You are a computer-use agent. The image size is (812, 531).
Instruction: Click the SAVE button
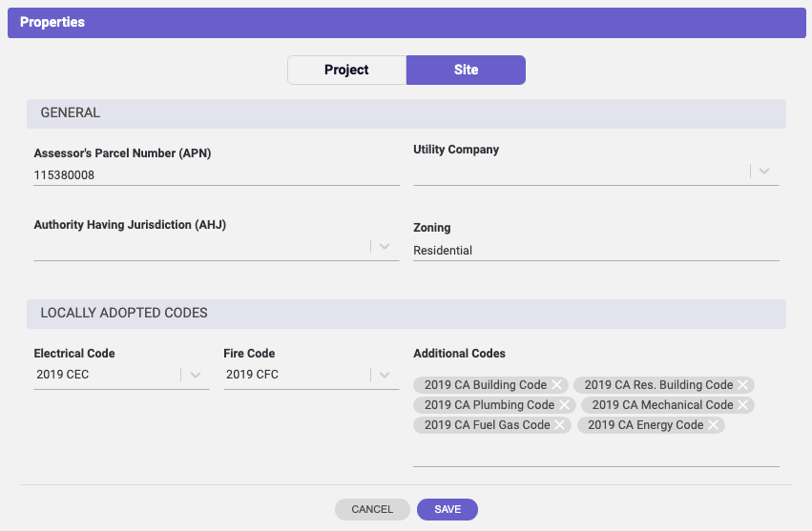448,509
